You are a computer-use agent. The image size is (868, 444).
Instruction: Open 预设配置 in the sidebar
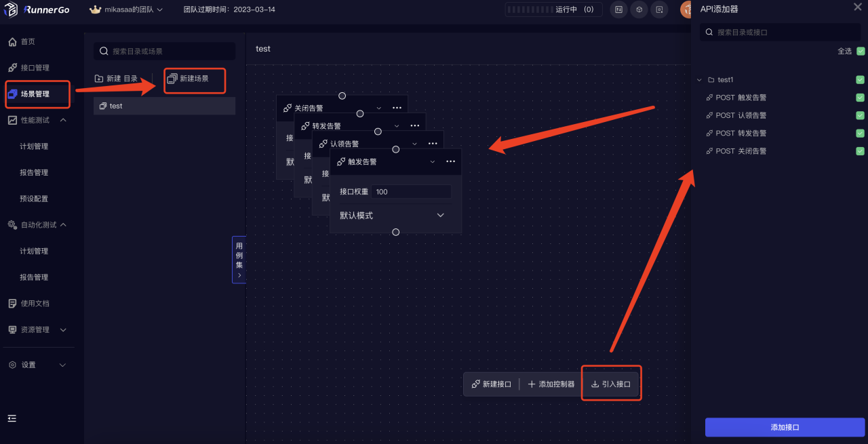coord(34,199)
